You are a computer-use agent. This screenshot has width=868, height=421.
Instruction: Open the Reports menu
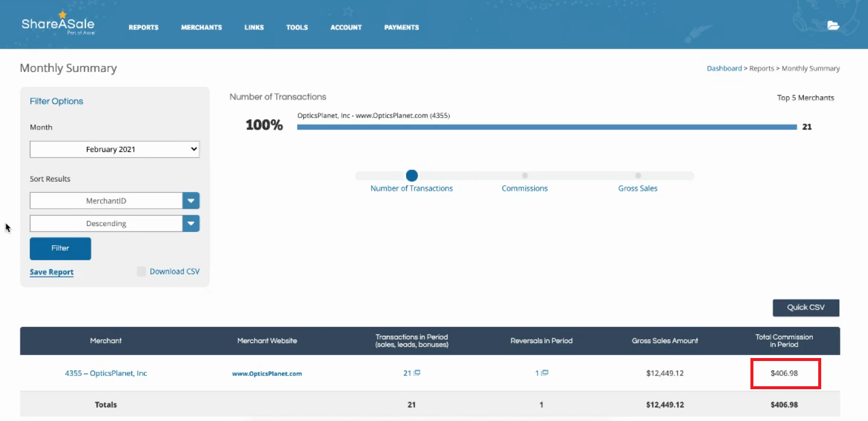tap(143, 28)
